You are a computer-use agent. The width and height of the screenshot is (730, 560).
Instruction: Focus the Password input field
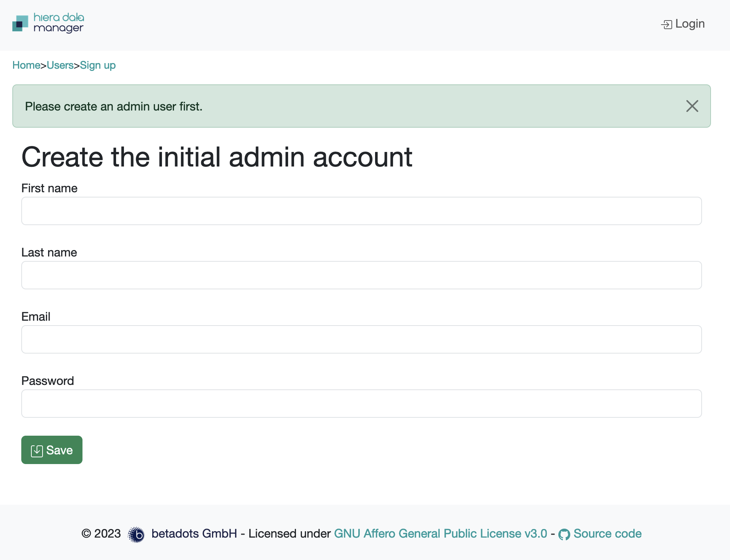coord(361,404)
